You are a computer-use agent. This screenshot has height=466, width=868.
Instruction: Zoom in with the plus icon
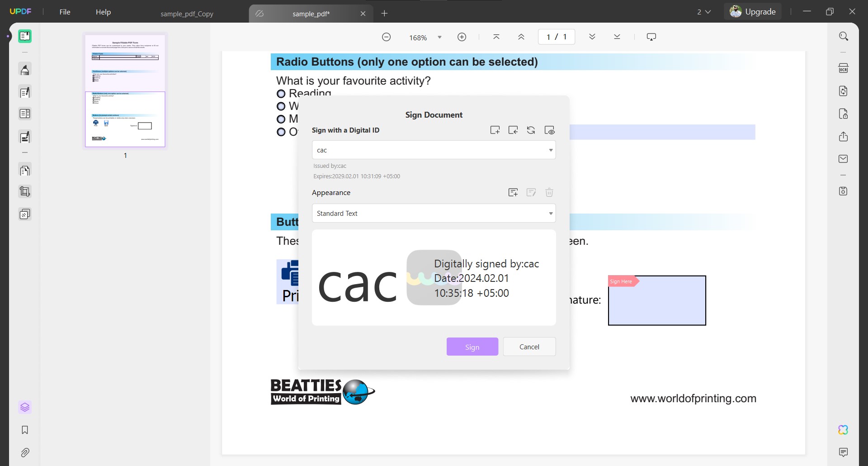tap(462, 37)
